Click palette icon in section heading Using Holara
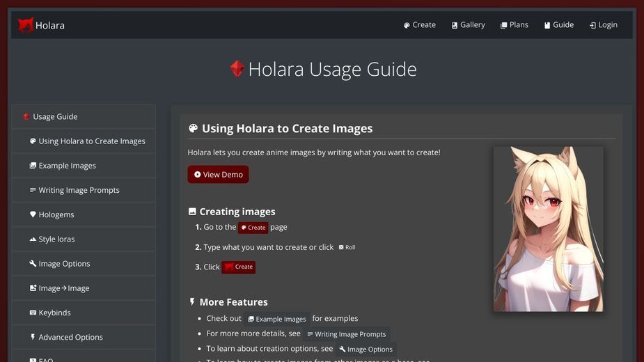 point(193,128)
